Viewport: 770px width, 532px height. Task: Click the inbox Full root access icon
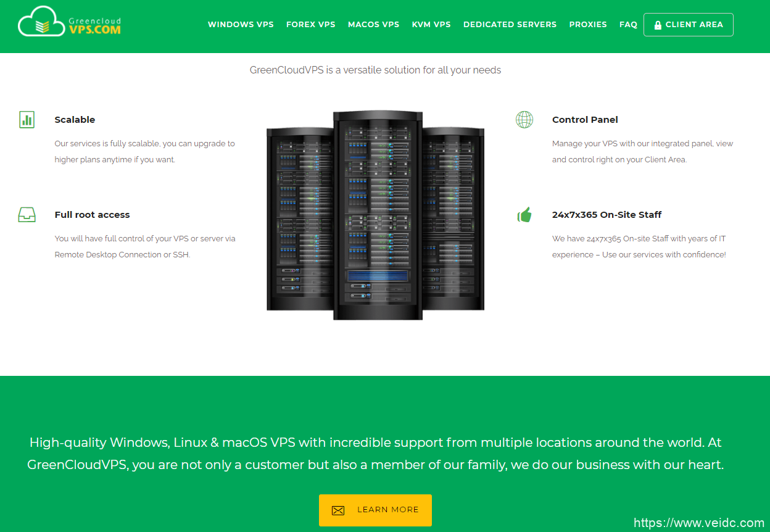pyautogui.click(x=27, y=215)
